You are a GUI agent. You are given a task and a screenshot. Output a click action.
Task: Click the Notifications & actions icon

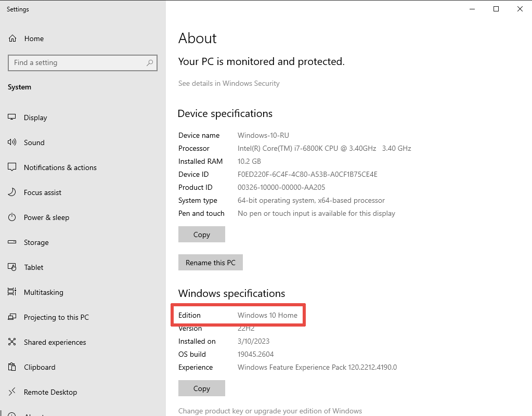12,167
